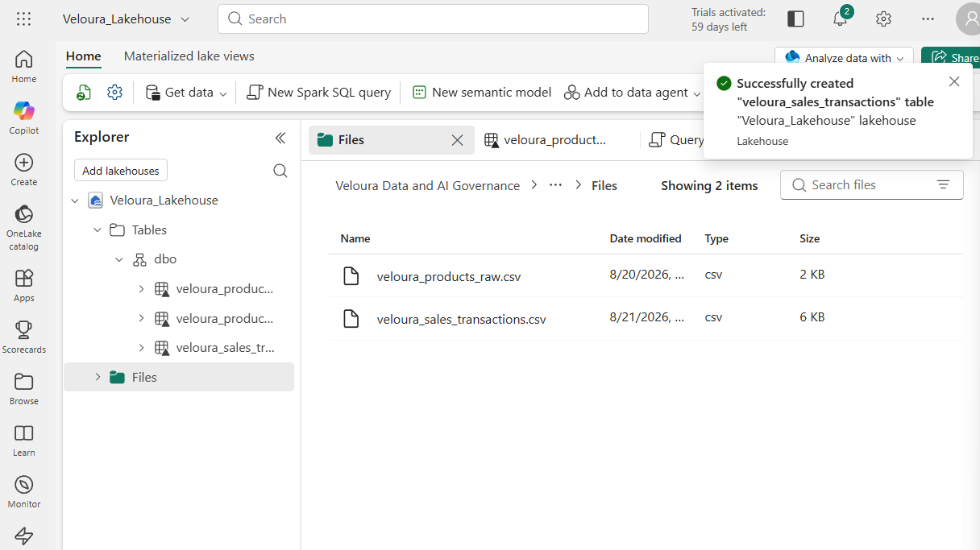The height and width of the screenshot is (550, 980).
Task: Select the Home ribbon tab
Action: tap(84, 56)
